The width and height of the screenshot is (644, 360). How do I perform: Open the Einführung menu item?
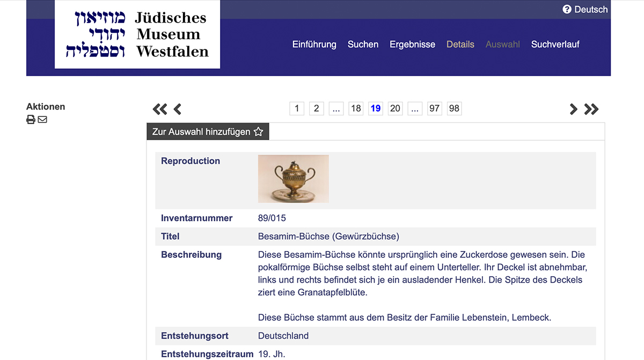click(x=314, y=45)
